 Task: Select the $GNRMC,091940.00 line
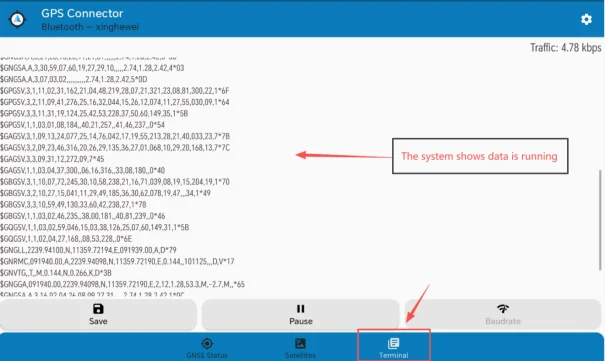click(x=117, y=261)
